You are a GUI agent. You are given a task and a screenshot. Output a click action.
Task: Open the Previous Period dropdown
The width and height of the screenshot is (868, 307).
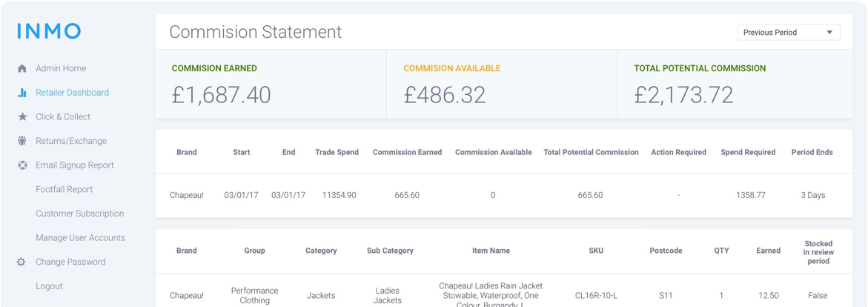[788, 33]
